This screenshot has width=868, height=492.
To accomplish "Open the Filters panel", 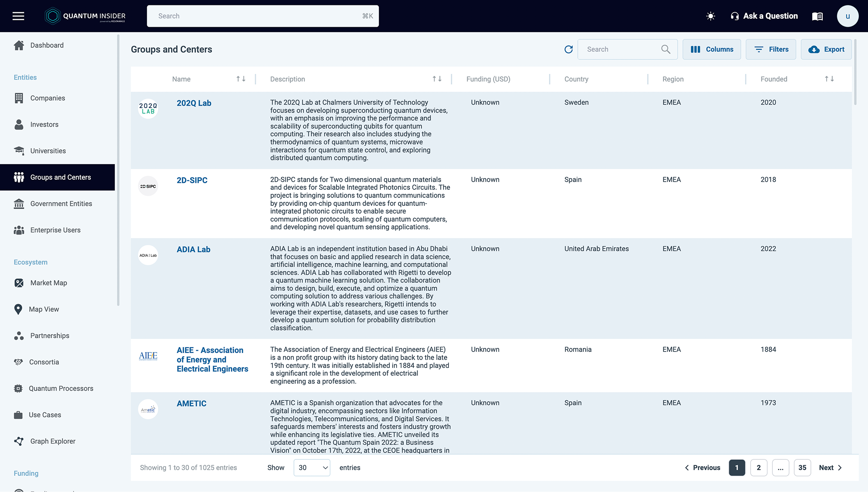I will 771,49.
